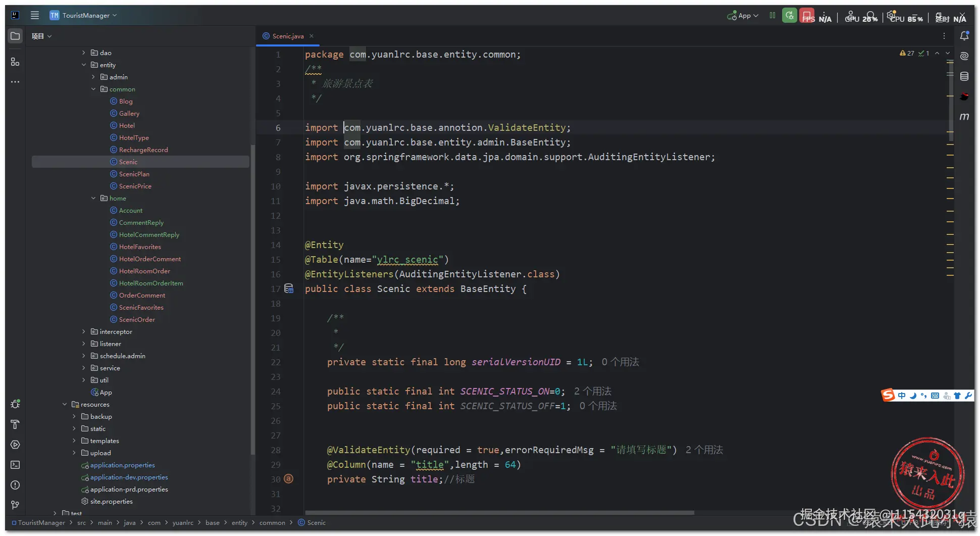Open the Terminal tool window
This screenshot has width=980, height=536.
tap(15, 465)
